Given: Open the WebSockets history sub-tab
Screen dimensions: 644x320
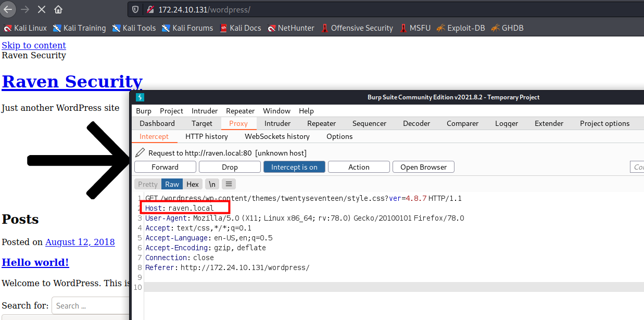Looking at the screenshot, I should [x=277, y=136].
